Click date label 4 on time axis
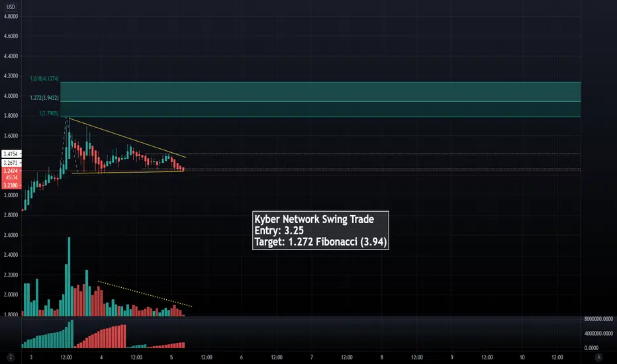617x364 pixels. click(x=101, y=357)
